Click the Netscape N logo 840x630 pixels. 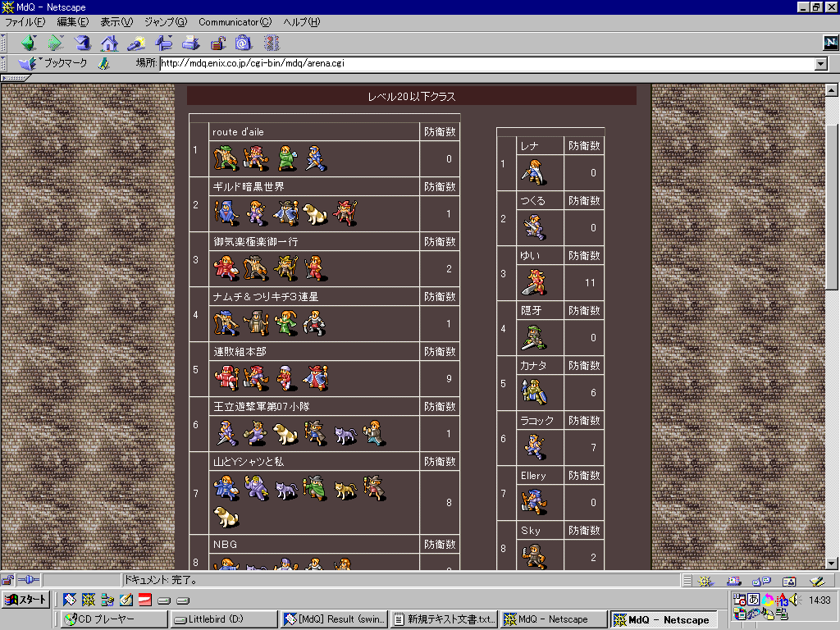[830, 43]
